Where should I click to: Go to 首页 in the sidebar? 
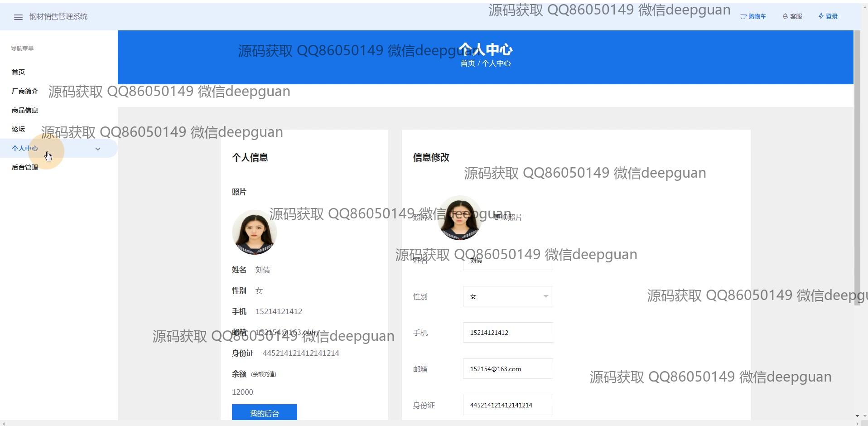[19, 72]
